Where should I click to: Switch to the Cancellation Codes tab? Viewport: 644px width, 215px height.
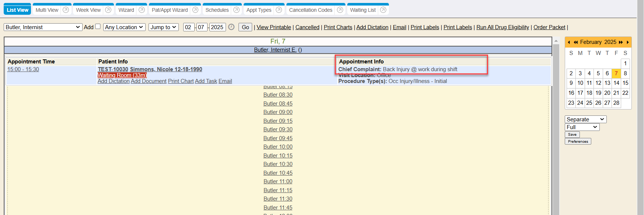pyautogui.click(x=310, y=10)
